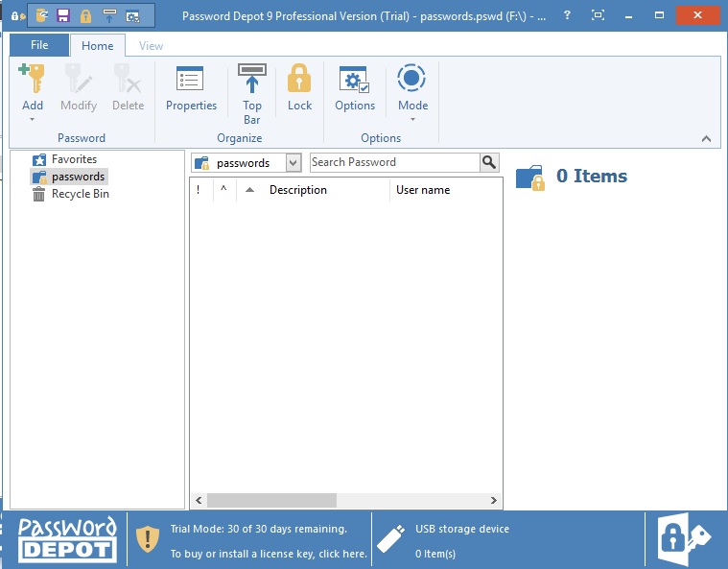Click the USB storage device icon

(x=391, y=539)
